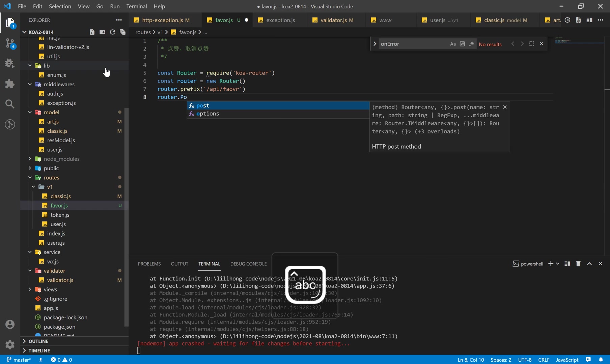Click CRLF end of line selector
The height and width of the screenshot is (364, 610).
point(544,360)
